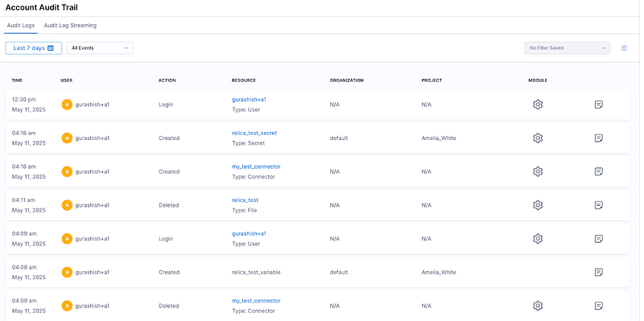This screenshot has height=321, width=644.
Task: Click gear module icon in 04:16 am Created row
Action: tap(538, 171)
